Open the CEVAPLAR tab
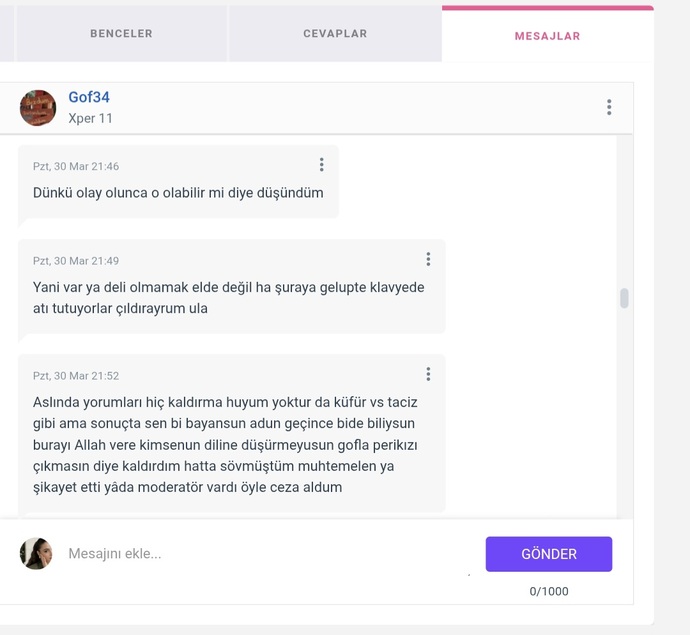 335,33
